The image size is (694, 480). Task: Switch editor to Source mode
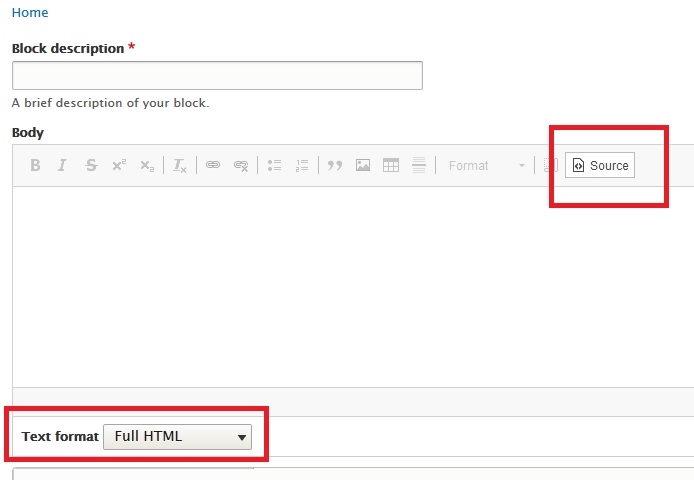click(x=600, y=166)
